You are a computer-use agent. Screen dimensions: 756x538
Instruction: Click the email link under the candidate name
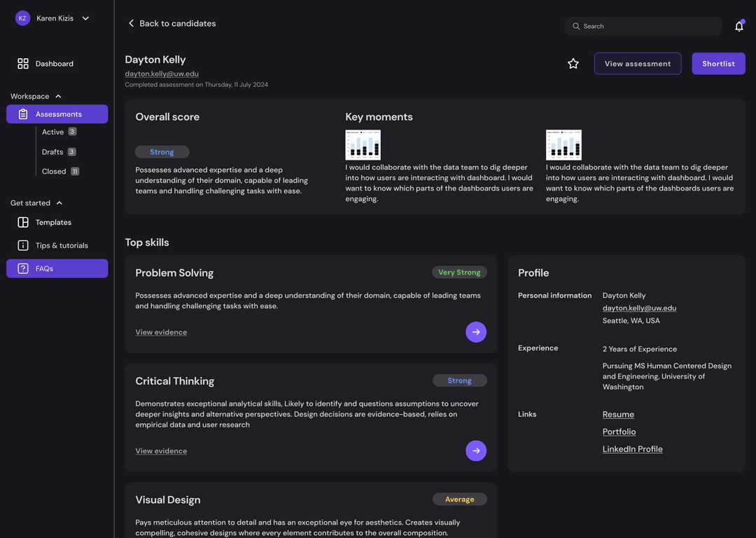[x=162, y=74]
